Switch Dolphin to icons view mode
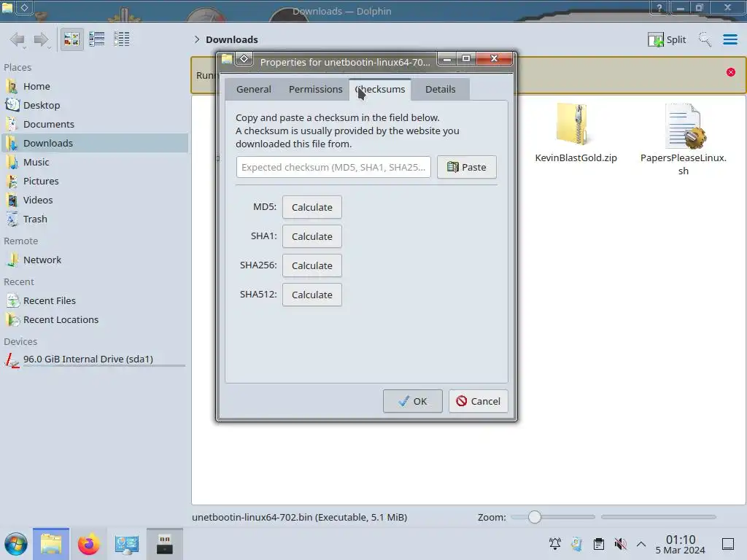The width and height of the screenshot is (747, 560). click(71, 39)
